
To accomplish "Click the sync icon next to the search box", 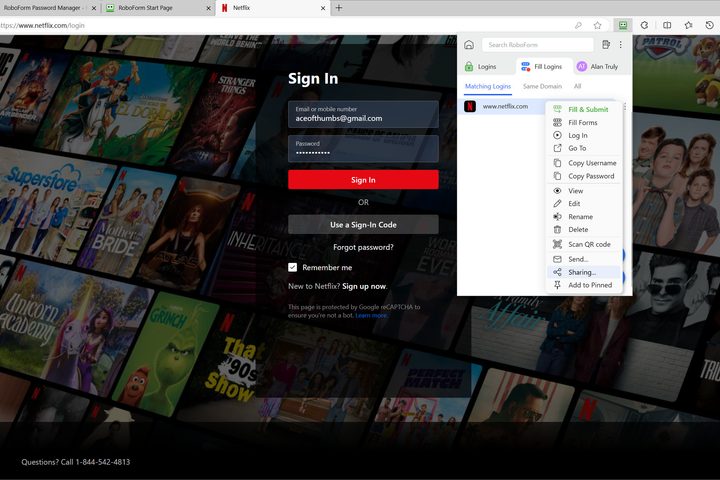I will click(606, 45).
